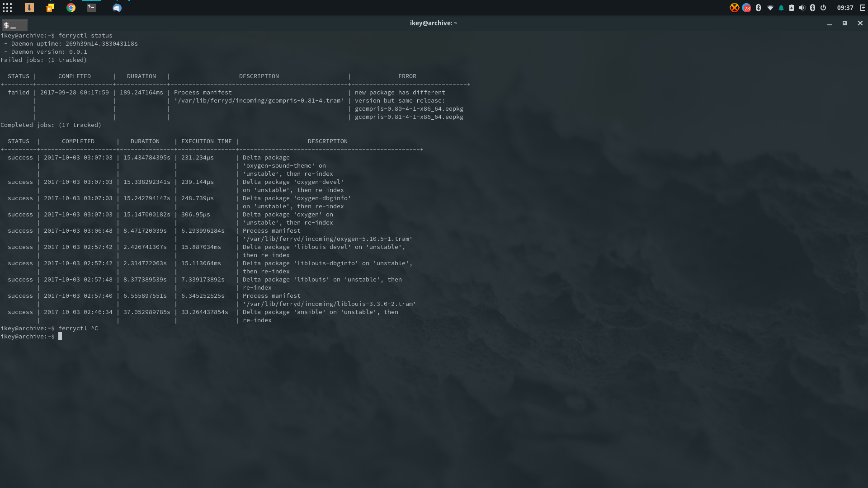Image resolution: width=868 pixels, height=488 pixels.
Task: Click the execution time 248.739µs
Action: 198,198
